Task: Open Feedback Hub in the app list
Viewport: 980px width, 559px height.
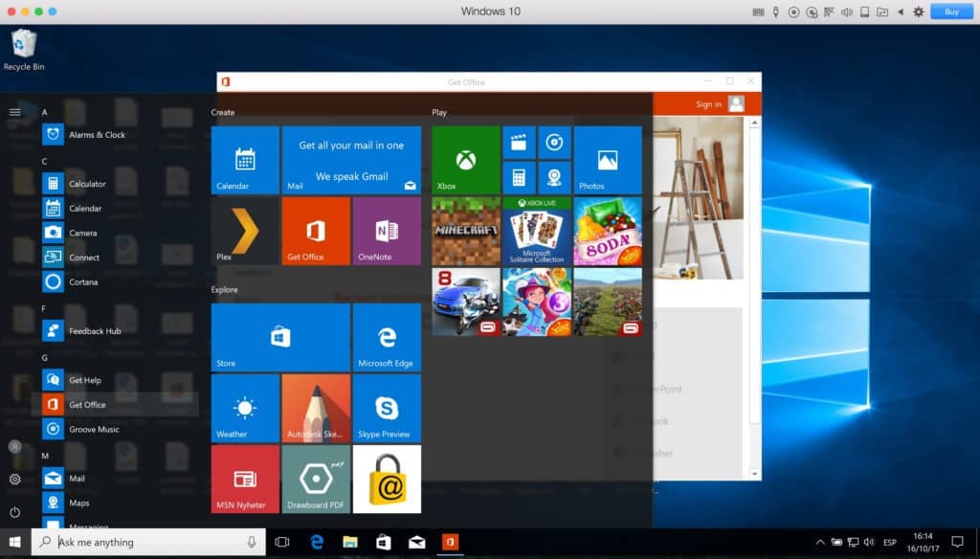Action: [115, 331]
